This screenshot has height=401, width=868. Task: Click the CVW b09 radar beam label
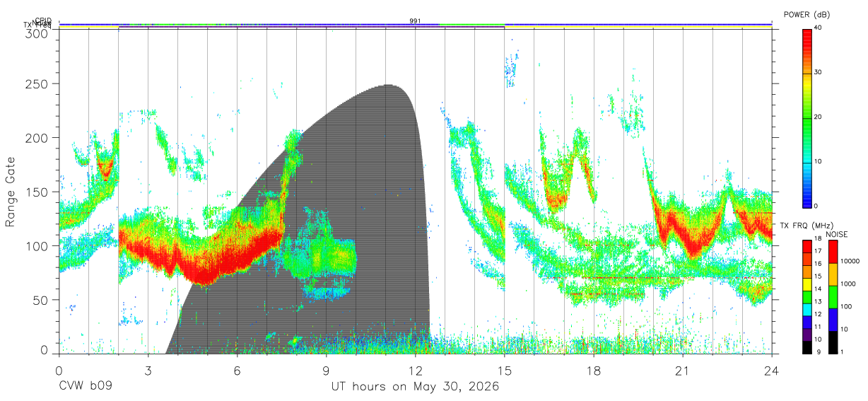tap(85, 387)
